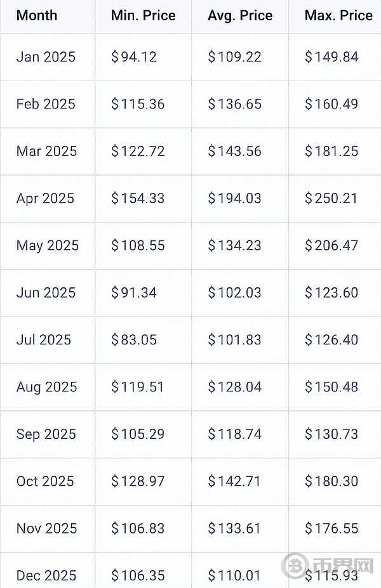Click the Oct 2025 max price $180.30
Viewport: 381px width, 588px height.
331,481
